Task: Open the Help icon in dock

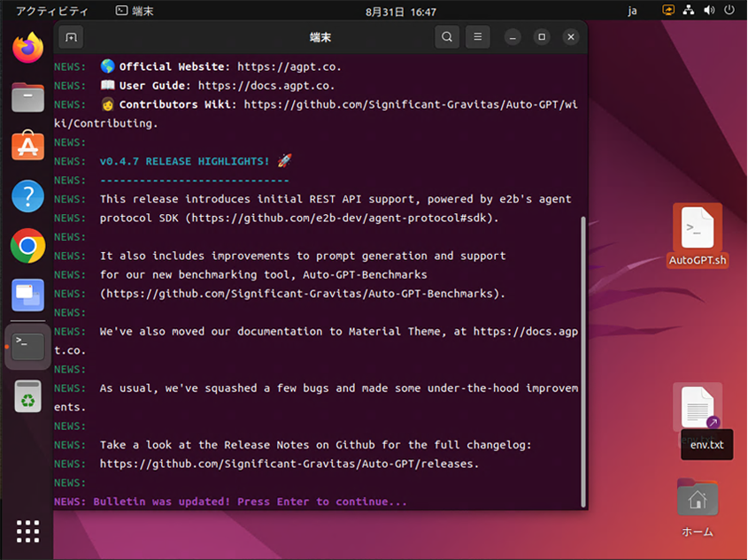Action: [28, 196]
